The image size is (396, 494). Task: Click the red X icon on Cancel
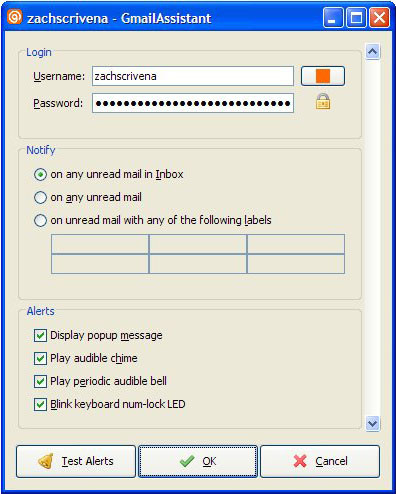[x=300, y=461]
